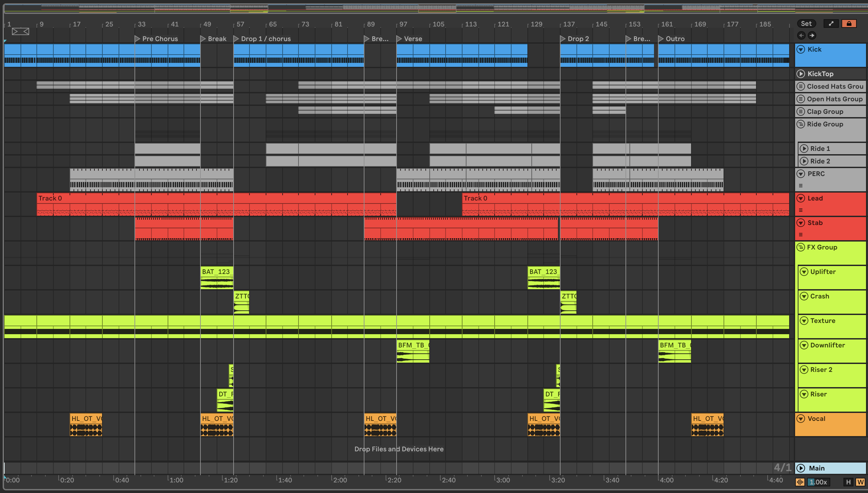Click the Drop 1 / chorus locator
Viewport: 868px width, 493px height.
[x=265, y=39]
